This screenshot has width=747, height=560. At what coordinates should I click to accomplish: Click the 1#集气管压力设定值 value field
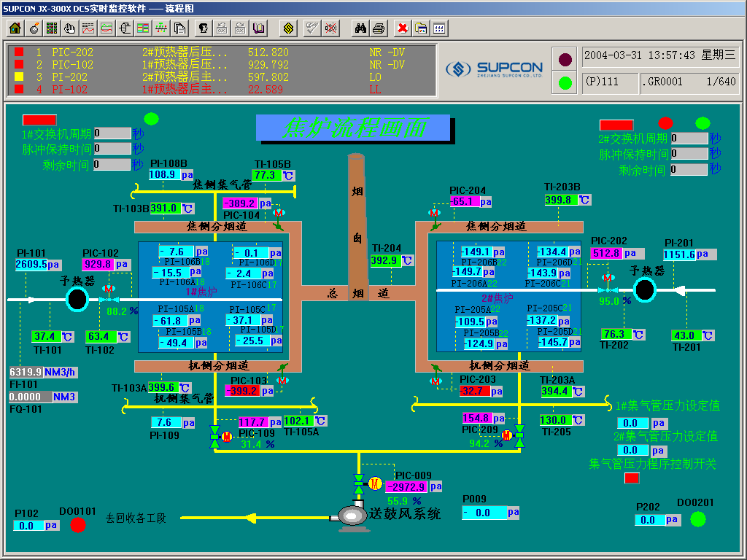[x=632, y=423]
